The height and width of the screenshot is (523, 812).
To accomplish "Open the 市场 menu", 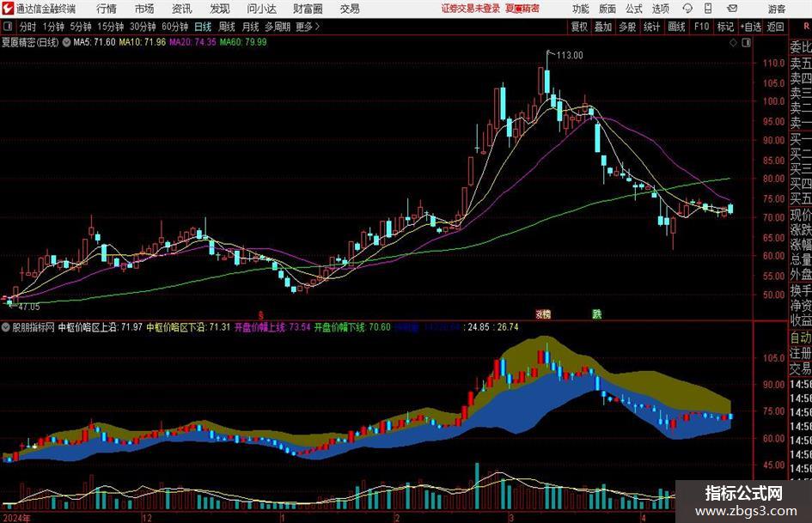I will tap(144, 9).
